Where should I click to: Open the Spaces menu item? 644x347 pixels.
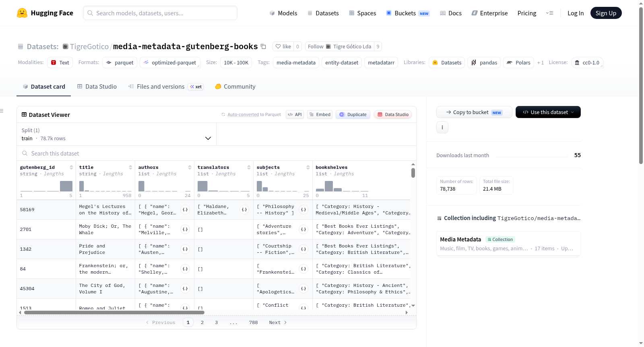pyautogui.click(x=362, y=13)
